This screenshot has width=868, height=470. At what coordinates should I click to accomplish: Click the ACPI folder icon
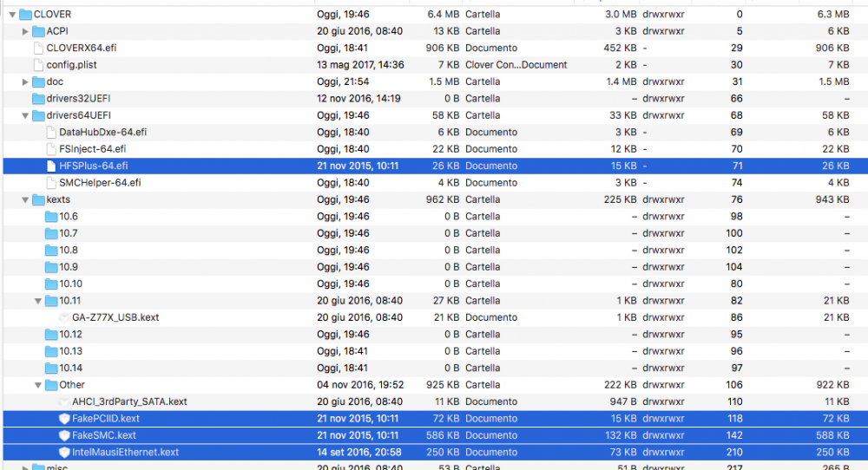[x=38, y=31]
